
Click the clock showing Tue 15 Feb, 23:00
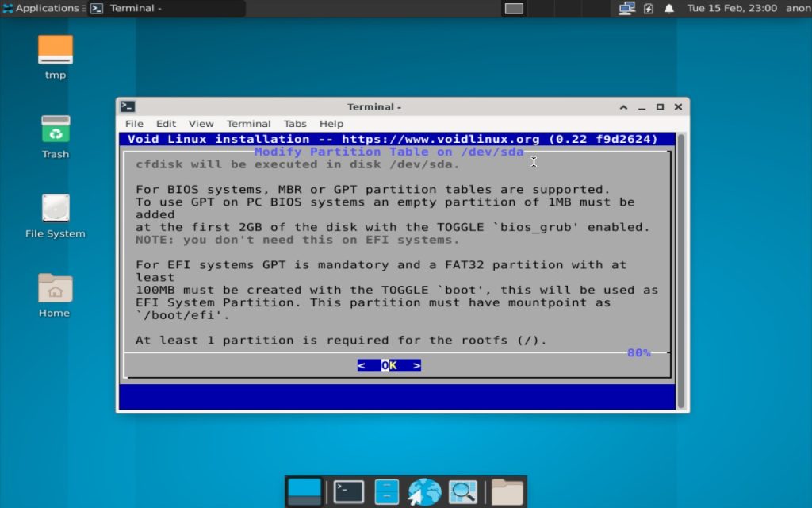(732, 8)
